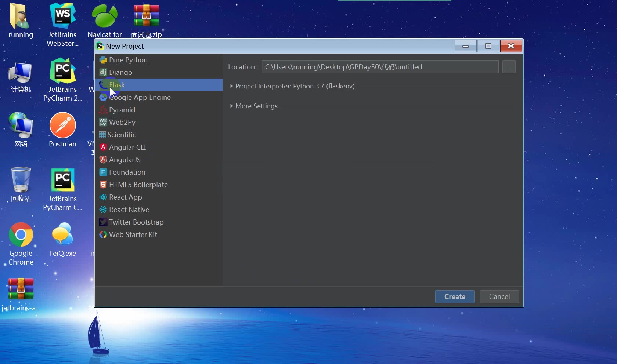Expand the More Settings section
The width and height of the screenshot is (617, 364).
(x=232, y=106)
